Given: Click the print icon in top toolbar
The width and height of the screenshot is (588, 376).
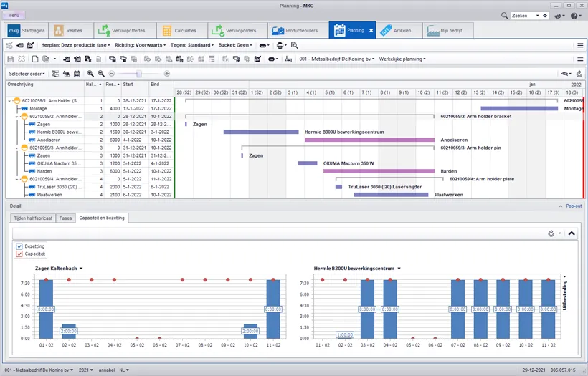Looking at the screenshot, I should (280, 45).
